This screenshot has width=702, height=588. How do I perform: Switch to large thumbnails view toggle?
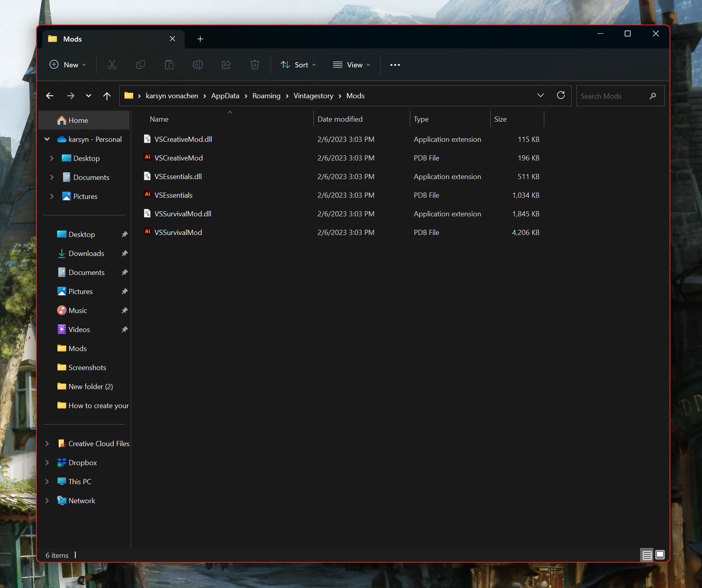click(x=660, y=555)
